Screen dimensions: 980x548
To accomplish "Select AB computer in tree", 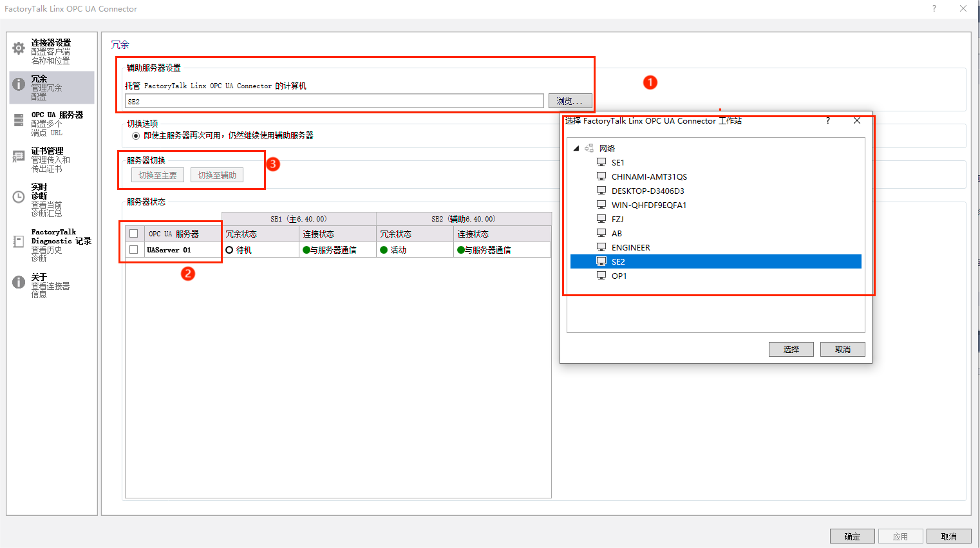I will click(617, 233).
